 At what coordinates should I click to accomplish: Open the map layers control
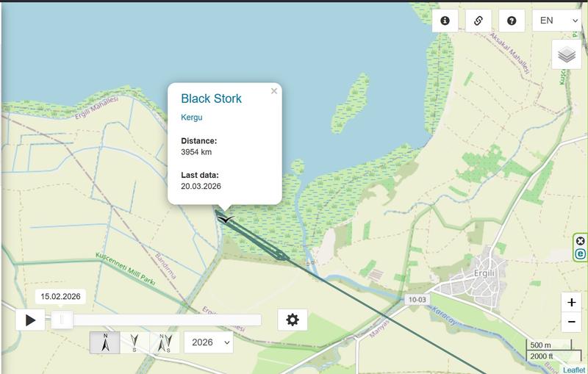(x=567, y=54)
